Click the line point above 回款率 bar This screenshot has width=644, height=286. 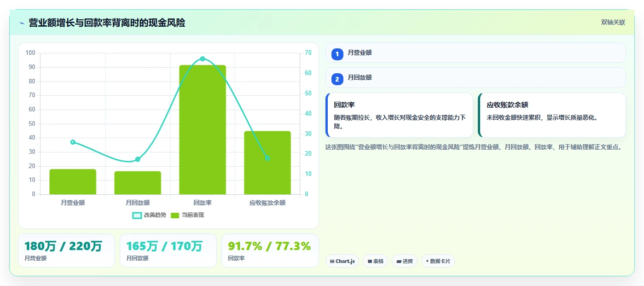[203, 59]
